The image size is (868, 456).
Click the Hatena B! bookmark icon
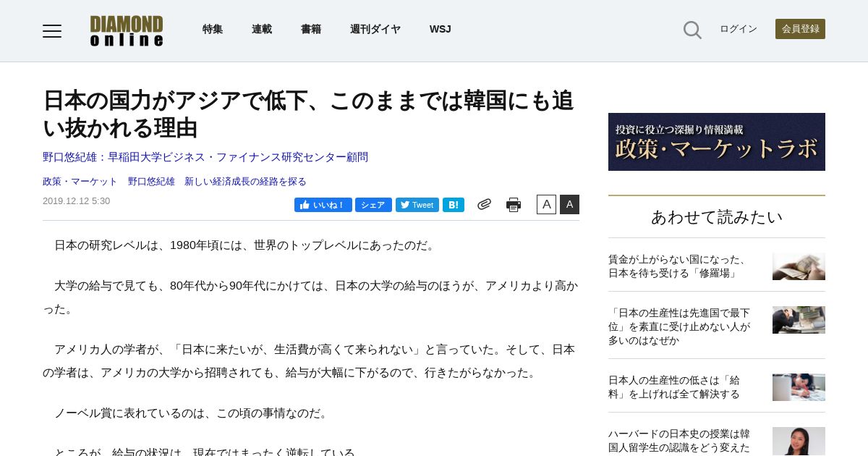(x=454, y=205)
